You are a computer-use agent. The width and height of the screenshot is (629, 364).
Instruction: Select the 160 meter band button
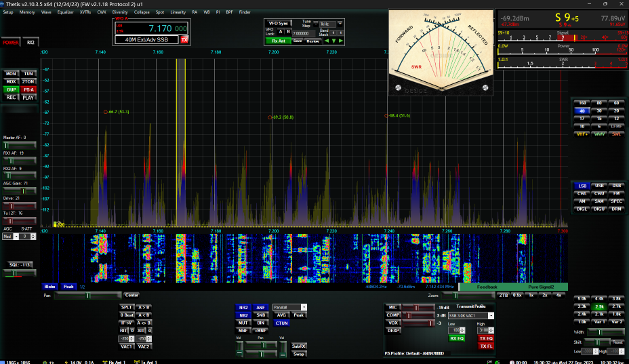tap(582, 103)
